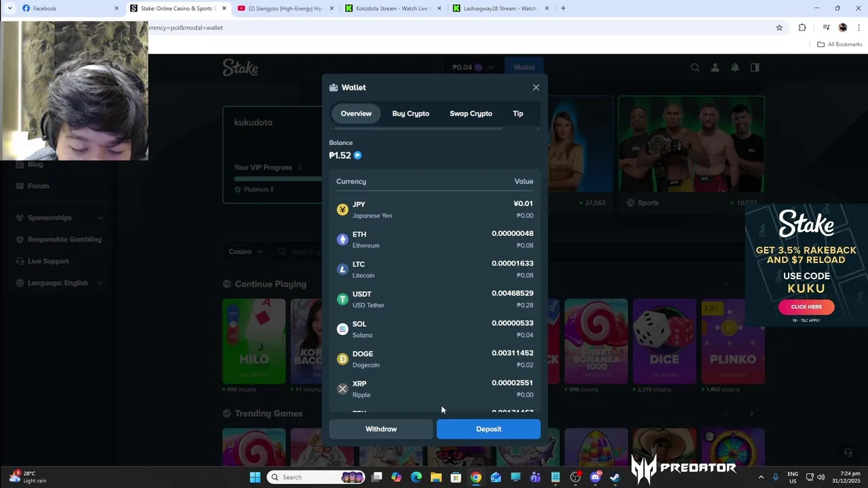Show hidden system tray icons
868x488 pixels.
pyautogui.click(x=760, y=477)
